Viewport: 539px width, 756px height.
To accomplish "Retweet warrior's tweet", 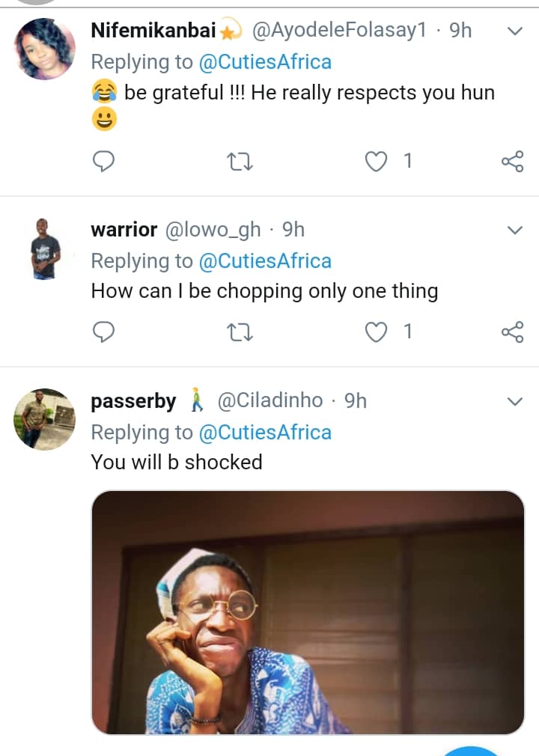I will tap(240, 332).
